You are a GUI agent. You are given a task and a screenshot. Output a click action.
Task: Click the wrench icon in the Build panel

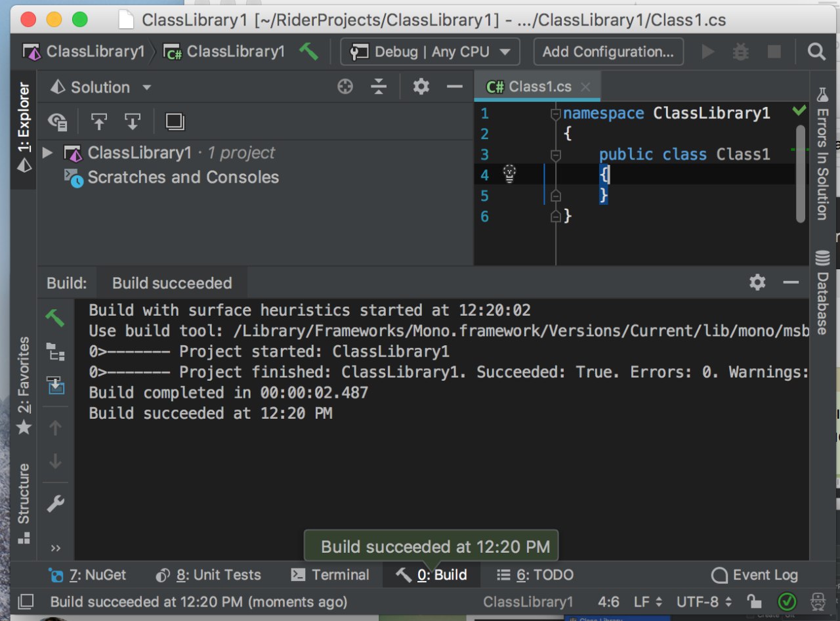(56, 504)
